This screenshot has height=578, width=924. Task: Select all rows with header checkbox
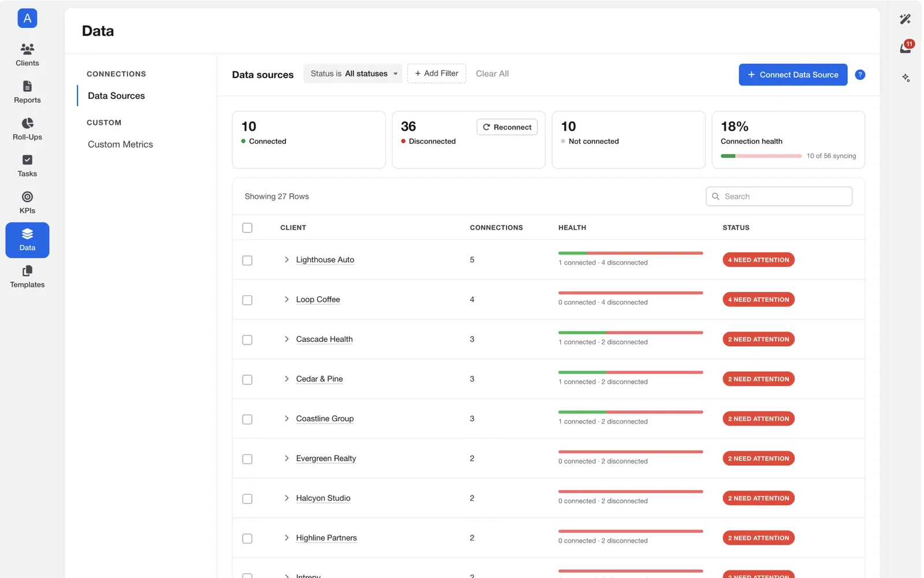247,228
